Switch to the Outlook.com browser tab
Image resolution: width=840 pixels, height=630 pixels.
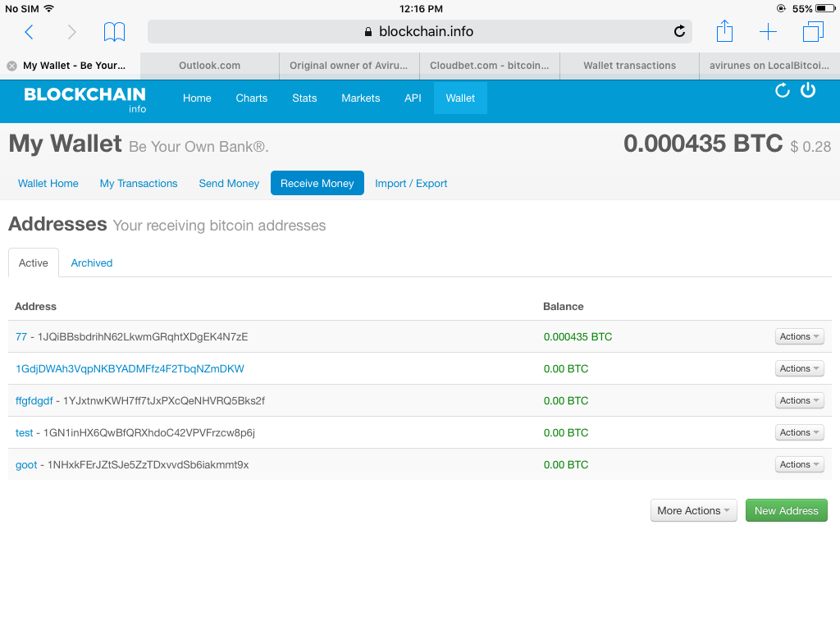tap(209, 66)
